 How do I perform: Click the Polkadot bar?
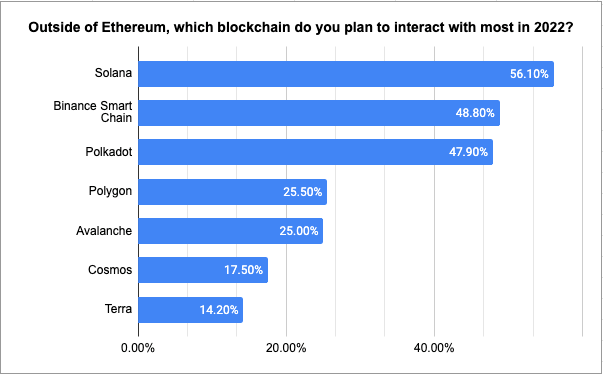pyautogui.click(x=316, y=152)
